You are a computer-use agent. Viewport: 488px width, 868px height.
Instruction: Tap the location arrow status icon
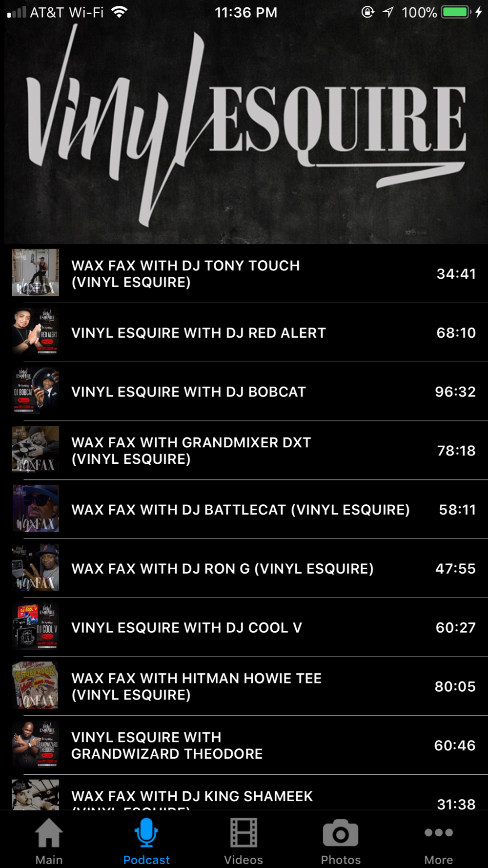388,12
